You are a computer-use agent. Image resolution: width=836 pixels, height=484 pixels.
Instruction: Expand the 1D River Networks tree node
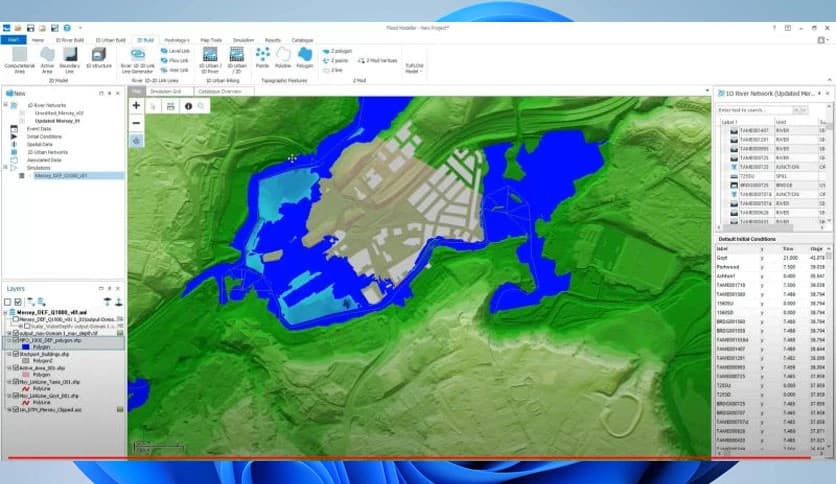[x=6, y=105]
